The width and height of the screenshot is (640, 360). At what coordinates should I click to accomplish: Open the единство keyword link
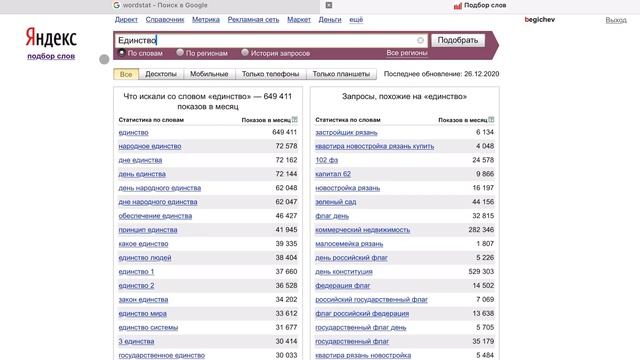click(133, 132)
